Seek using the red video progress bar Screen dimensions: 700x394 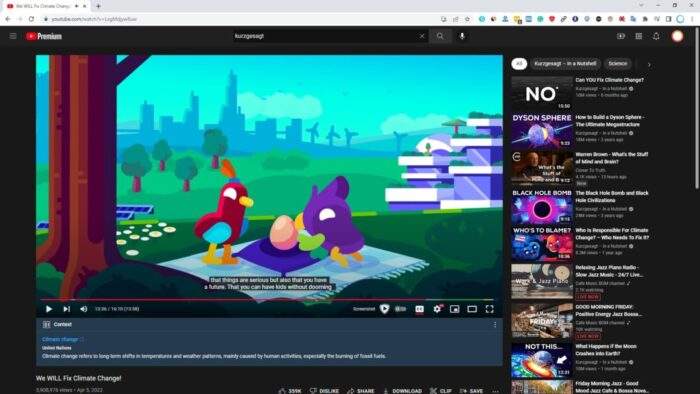coord(269,299)
